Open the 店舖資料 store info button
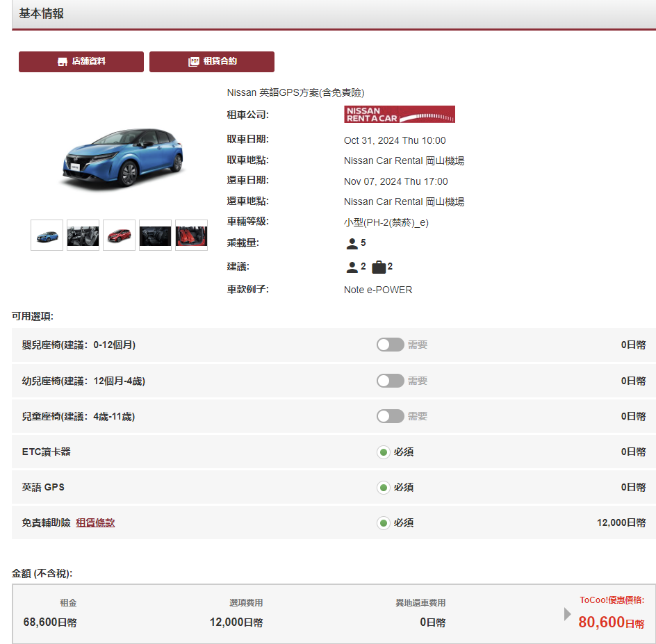 (x=81, y=62)
